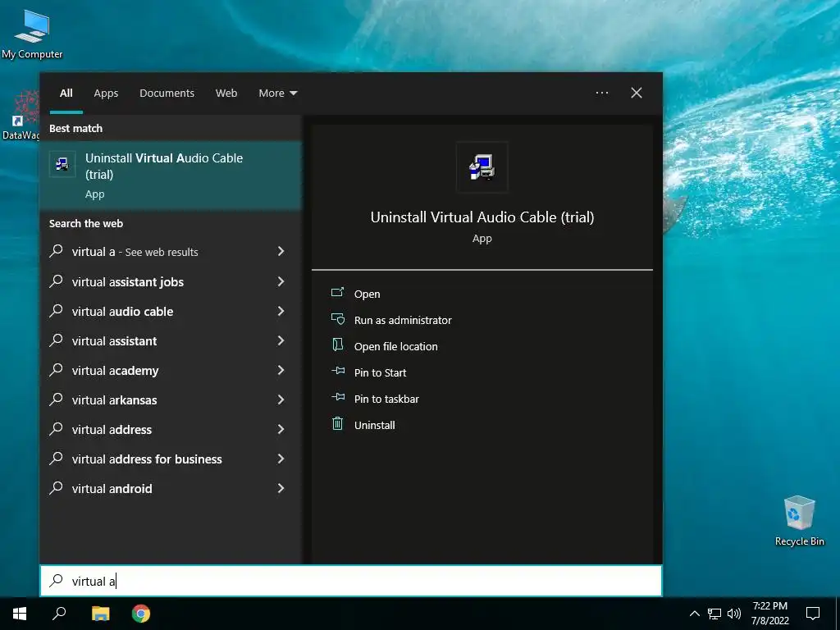
Task: Open File Explorer from the taskbar
Action: tap(100, 614)
